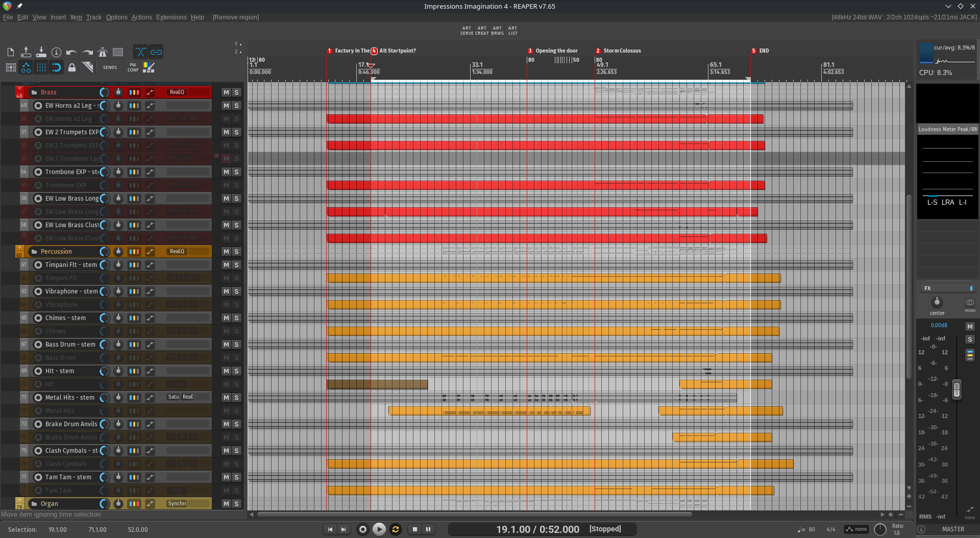Open the rainbow track color tool
This screenshot has width=980, height=538.
pos(149,67)
